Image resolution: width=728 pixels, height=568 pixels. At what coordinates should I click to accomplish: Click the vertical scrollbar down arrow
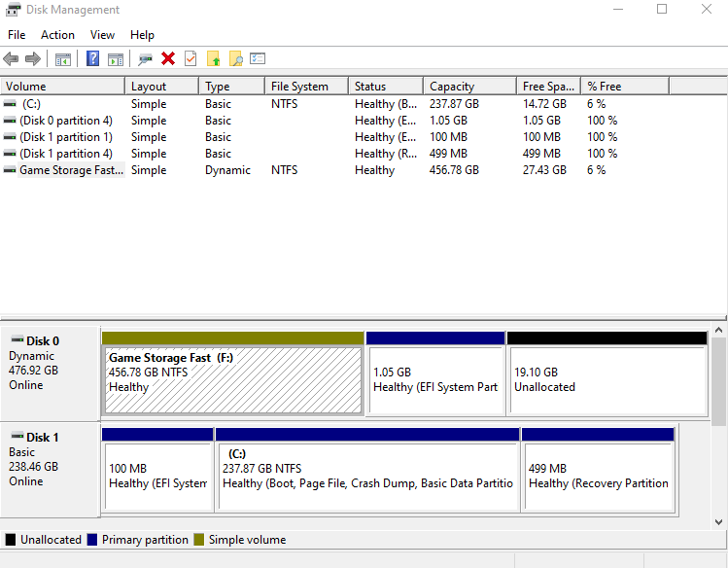pos(719,520)
